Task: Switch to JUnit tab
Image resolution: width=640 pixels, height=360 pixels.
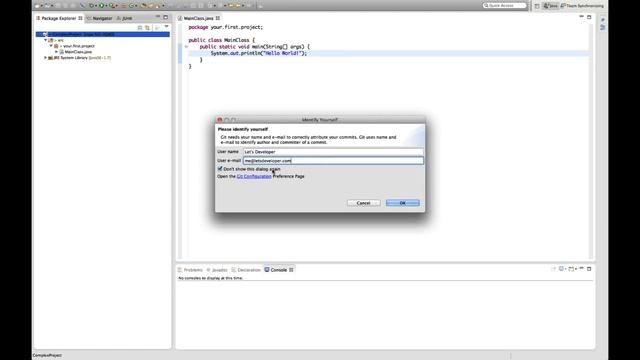Action: (x=124, y=18)
